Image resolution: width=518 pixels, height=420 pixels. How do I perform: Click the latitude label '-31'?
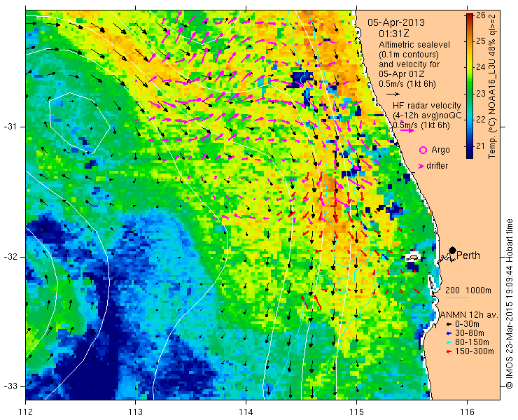pyautogui.click(x=9, y=127)
